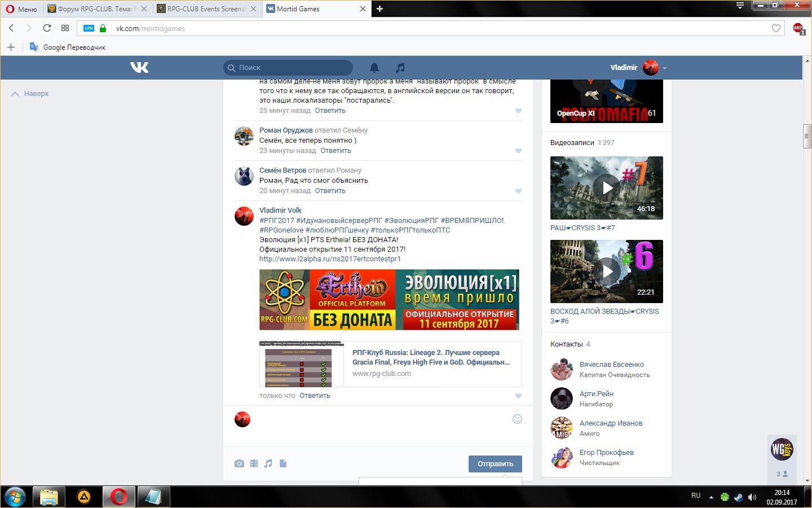Click the Наверх back-to-top link
Screen dimensions: 812x508
30,94
